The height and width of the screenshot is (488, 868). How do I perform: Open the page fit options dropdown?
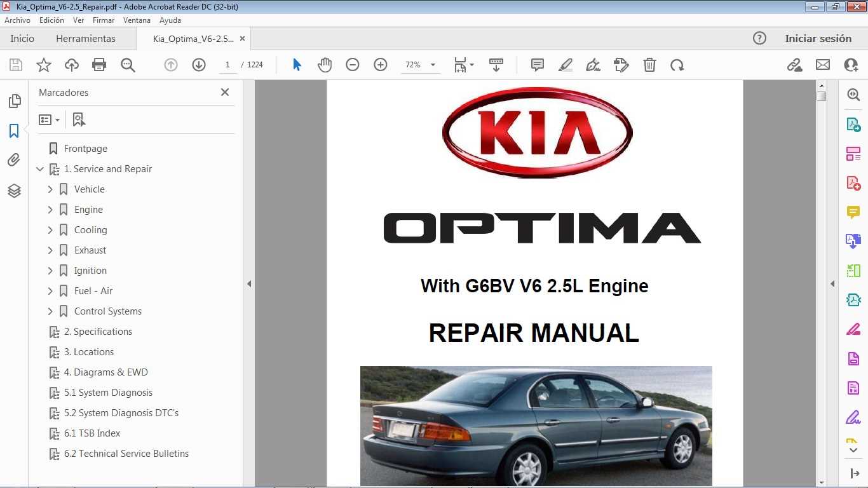point(464,65)
